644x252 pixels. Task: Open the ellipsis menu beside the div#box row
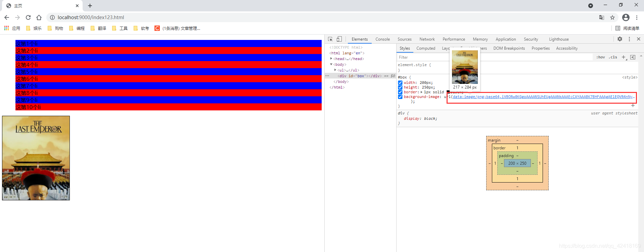tap(327, 76)
